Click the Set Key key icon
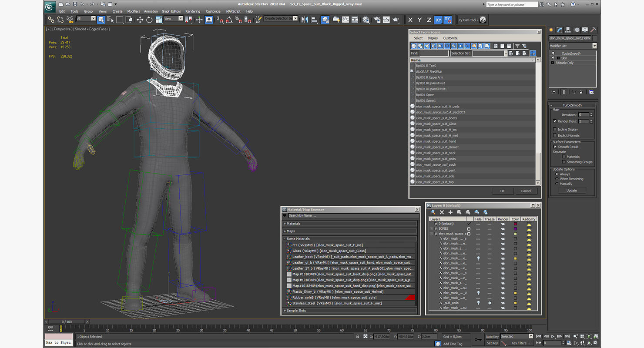Viewport: 644px width, 348px height. pos(478,339)
